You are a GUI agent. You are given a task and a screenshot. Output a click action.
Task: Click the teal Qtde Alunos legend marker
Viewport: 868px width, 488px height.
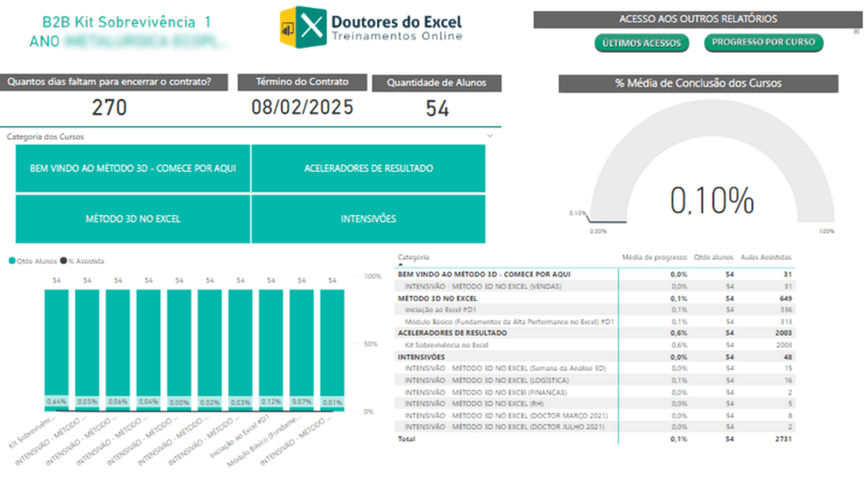pyautogui.click(x=12, y=261)
